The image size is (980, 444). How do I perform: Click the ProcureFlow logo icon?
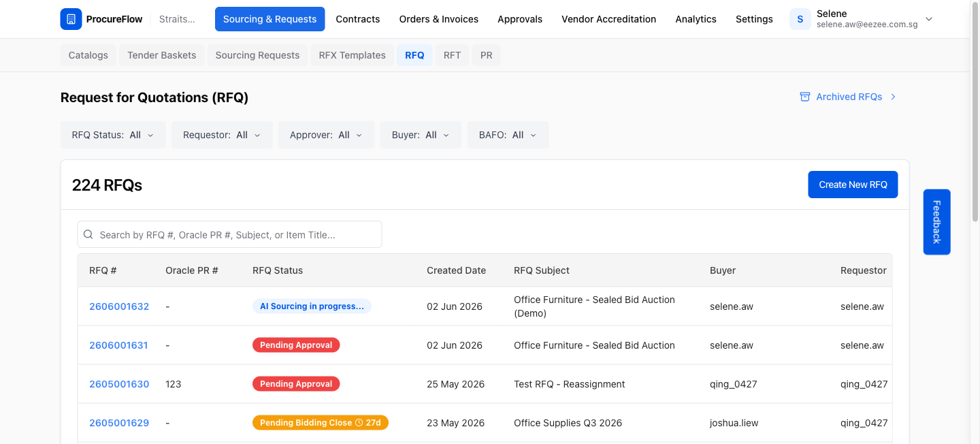tap(71, 19)
